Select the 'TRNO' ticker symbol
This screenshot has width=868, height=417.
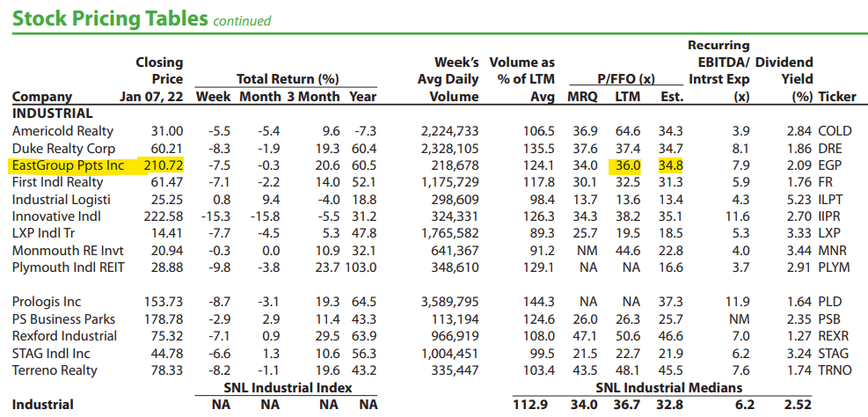point(835,369)
